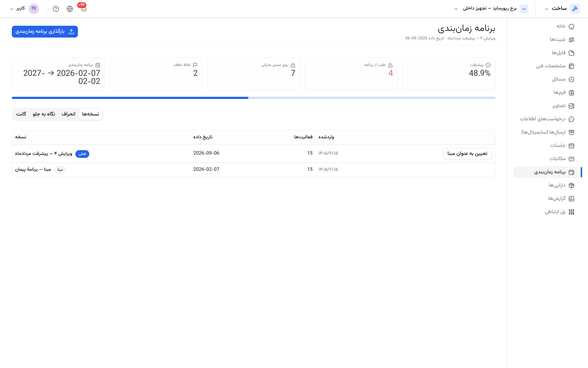The image size is (588, 368).
Task: Click the TE user avatar
Action: 34,8
